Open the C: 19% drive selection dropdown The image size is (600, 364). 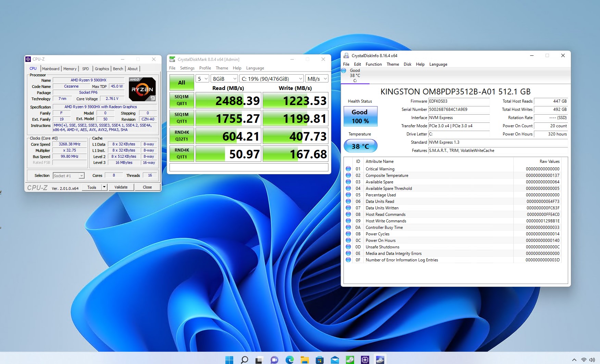(272, 79)
